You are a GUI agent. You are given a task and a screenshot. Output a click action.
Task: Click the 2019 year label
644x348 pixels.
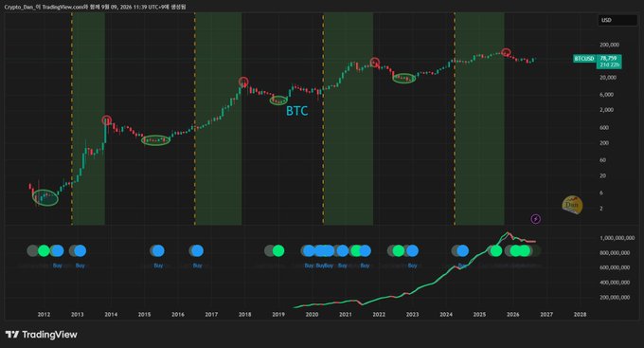278,314
